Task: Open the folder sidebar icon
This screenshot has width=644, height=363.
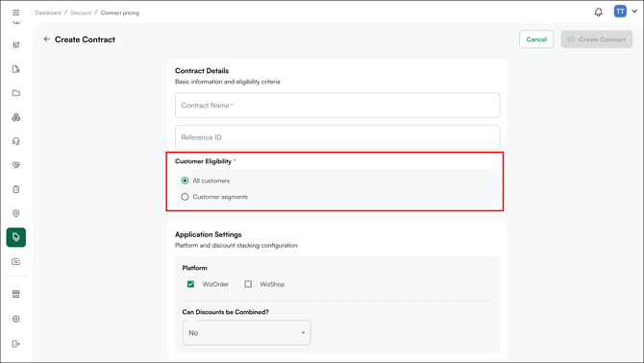Action: (16, 93)
